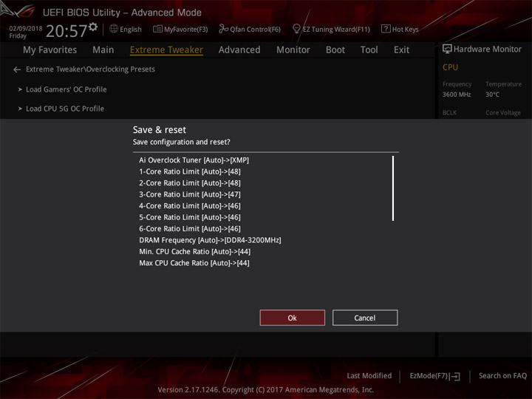Launch EZ Tuning Wizard lightbulb icon
The image size is (532, 399).
tap(296, 29)
